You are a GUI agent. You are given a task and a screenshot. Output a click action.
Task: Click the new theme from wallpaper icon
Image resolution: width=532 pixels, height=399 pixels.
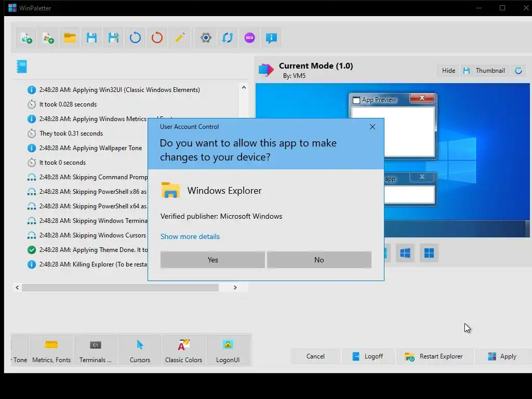[26, 38]
